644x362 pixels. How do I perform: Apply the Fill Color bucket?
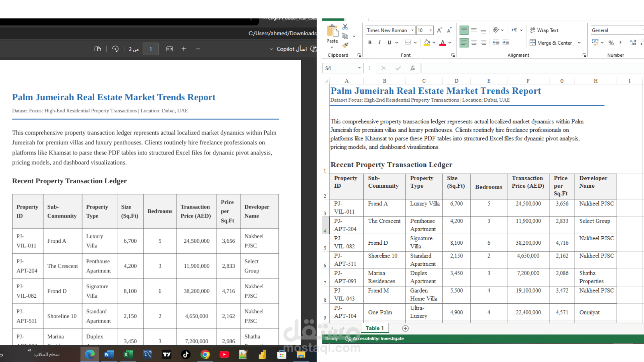tap(427, 43)
